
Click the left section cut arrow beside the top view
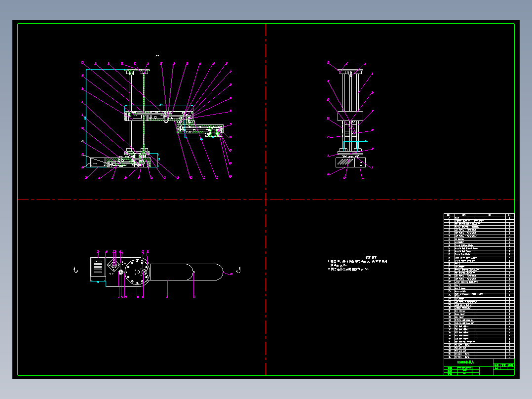pyautogui.click(x=76, y=270)
